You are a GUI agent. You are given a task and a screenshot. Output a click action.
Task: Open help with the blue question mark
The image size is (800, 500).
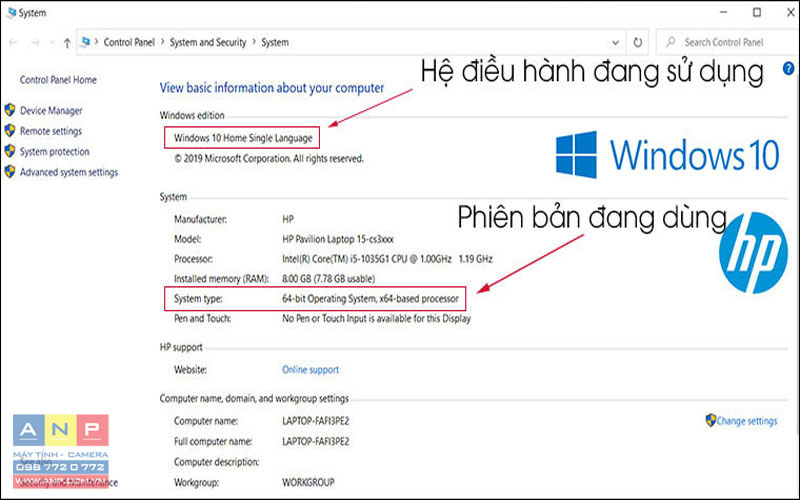click(x=788, y=68)
